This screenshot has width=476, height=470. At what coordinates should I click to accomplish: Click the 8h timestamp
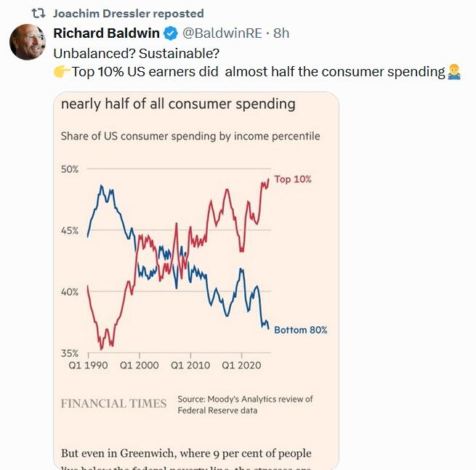tap(281, 33)
